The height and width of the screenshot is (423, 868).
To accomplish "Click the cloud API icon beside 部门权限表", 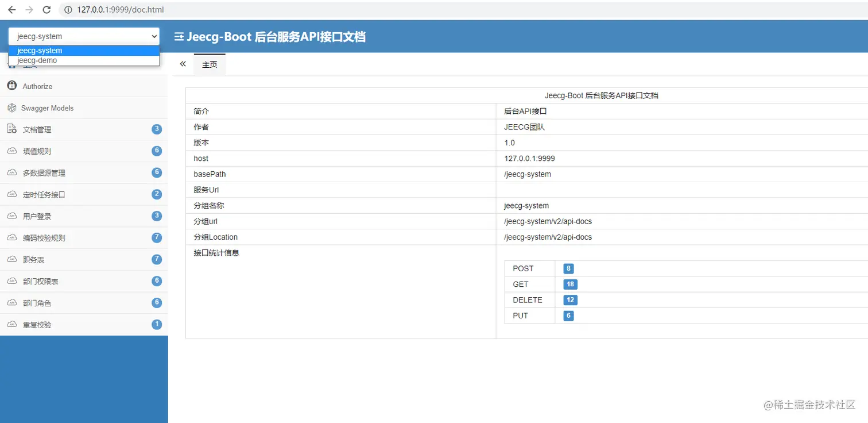I will (x=11, y=280).
